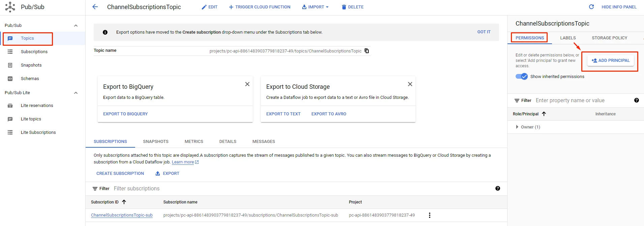644x226 pixels.
Task: Toggle Show inherited permissions switch
Action: coord(522,77)
